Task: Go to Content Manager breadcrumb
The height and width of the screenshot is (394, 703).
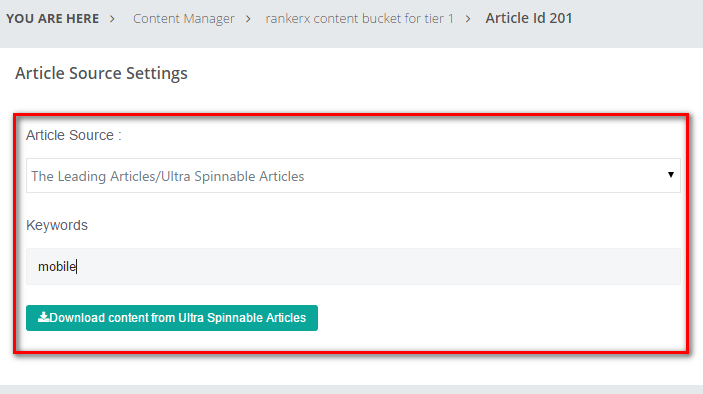Action: [184, 19]
